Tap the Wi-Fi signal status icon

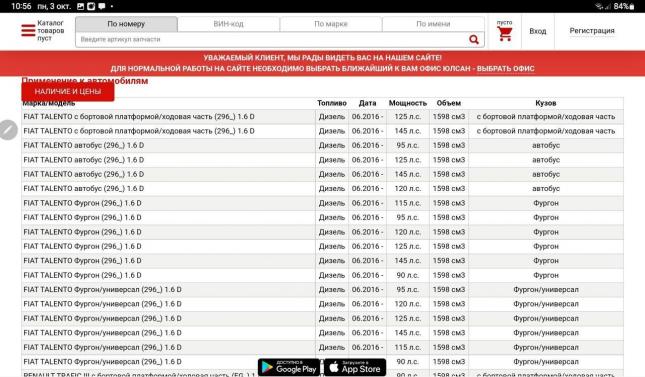(x=599, y=7)
